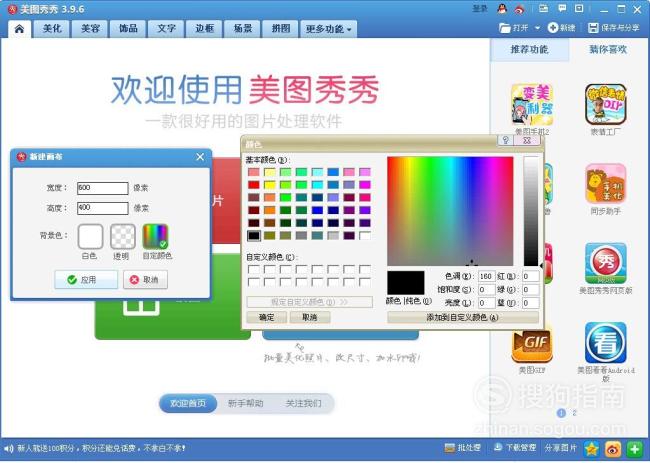The width and height of the screenshot is (650, 463).
Task: Switch to the 猜你喜欢 tab
Action: pyautogui.click(x=608, y=49)
